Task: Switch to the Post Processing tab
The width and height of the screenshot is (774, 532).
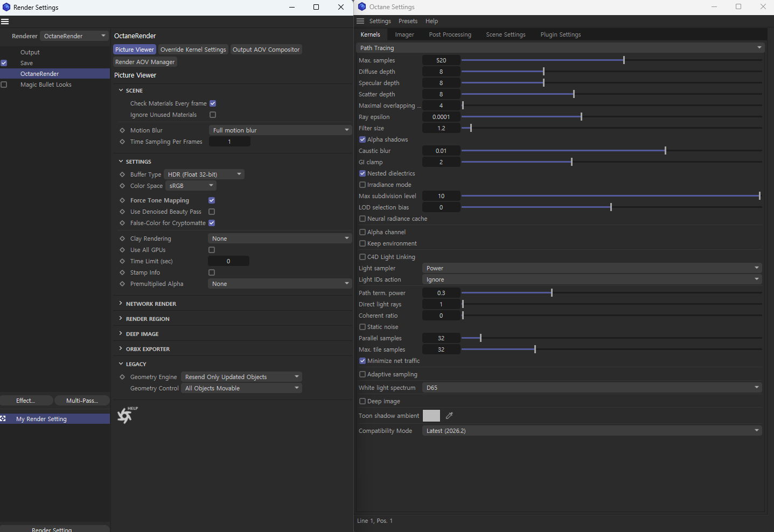Action: pyautogui.click(x=450, y=34)
